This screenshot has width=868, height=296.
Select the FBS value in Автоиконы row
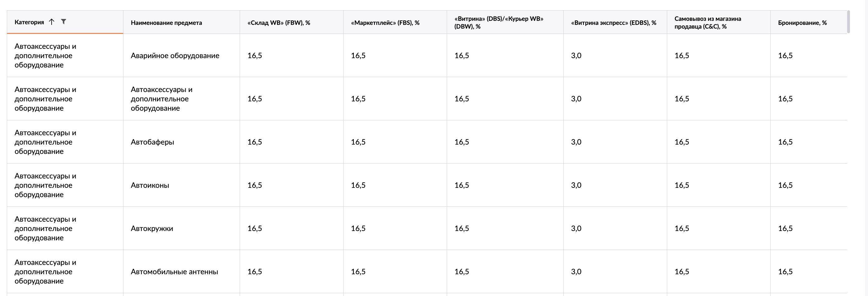tap(358, 185)
